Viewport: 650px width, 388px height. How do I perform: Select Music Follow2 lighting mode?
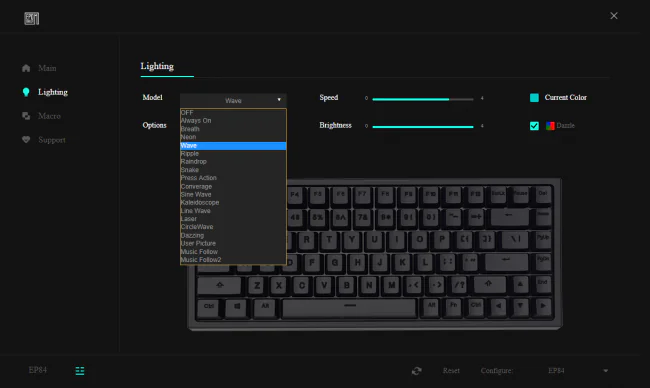pyautogui.click(x=233, y=260)
